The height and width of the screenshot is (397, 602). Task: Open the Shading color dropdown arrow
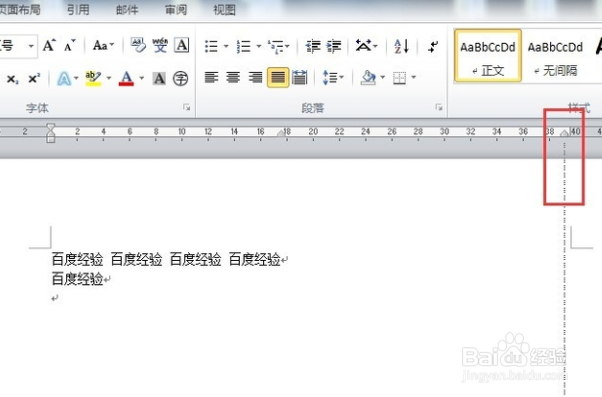[382, 77]
